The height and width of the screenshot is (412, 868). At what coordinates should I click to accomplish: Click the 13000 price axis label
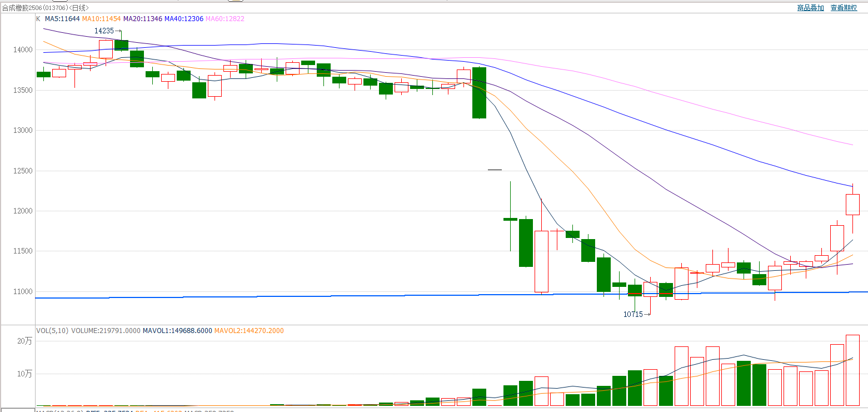point(24,131)
